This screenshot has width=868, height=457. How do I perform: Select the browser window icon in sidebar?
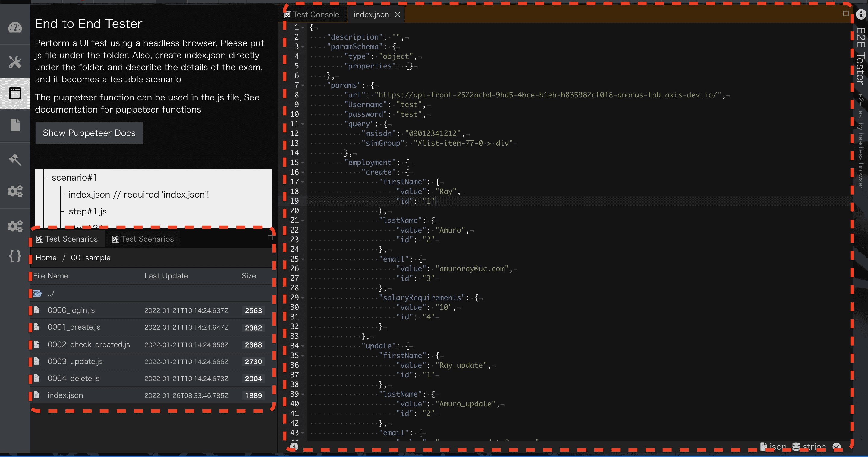15,93
